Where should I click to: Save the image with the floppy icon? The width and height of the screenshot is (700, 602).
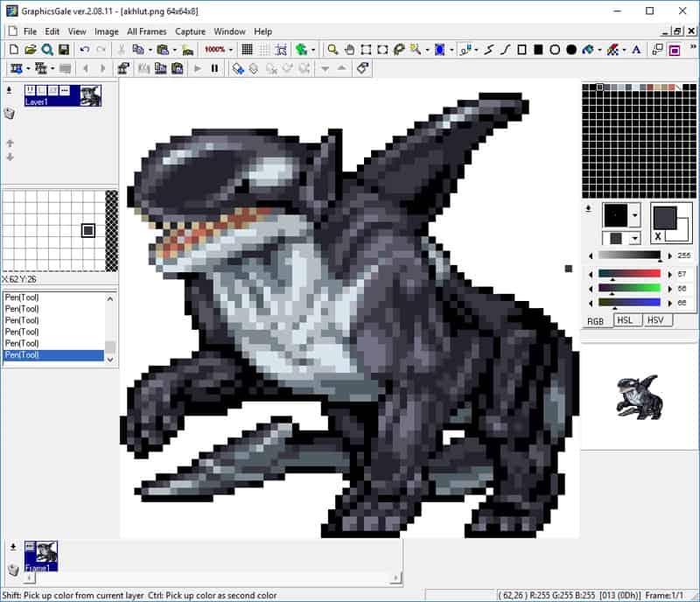pyautogui.click(x=64, y=50)
